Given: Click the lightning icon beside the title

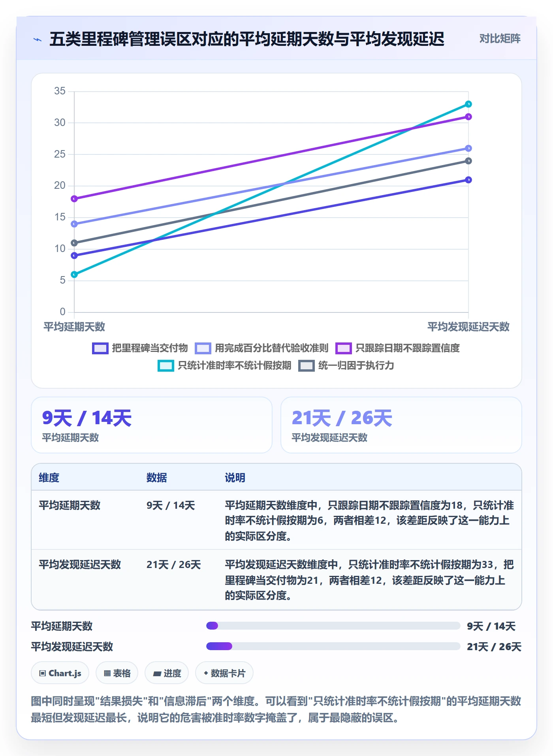Looking at the screenshot, I should (x=38, y=39).
